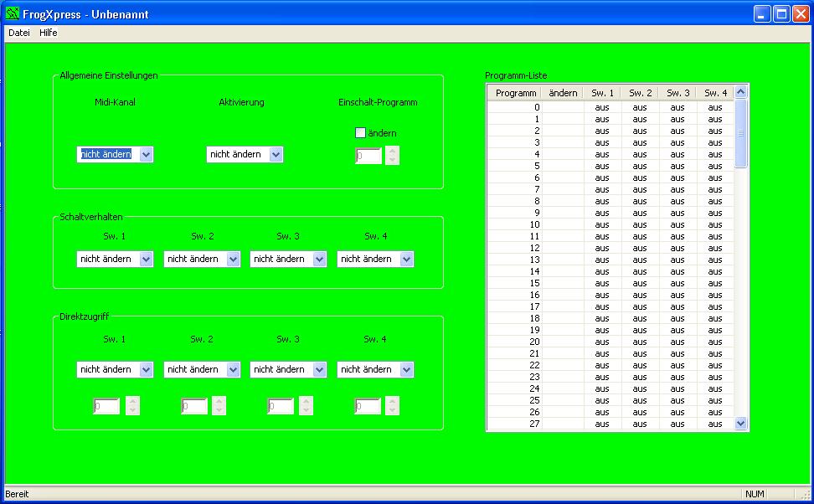Click Direktzugriff Sw. 2 number field

194,406
